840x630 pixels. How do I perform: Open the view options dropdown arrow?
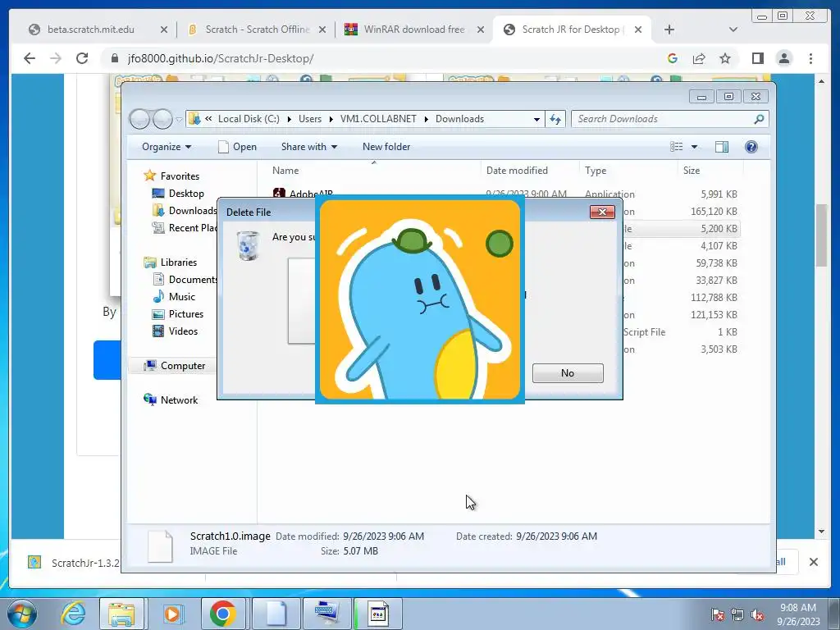tap(694, 147)
